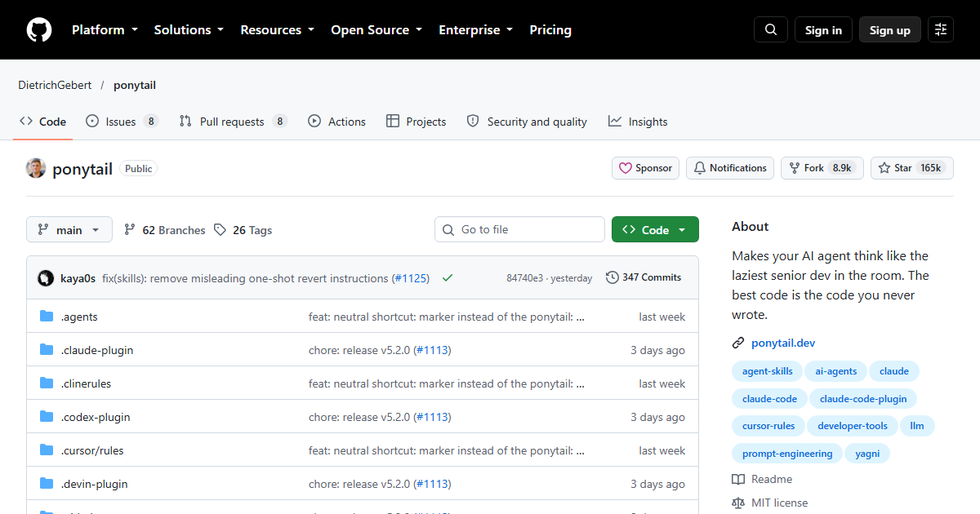Open the Actions tab
980x514 pixels.
(336, 122)
